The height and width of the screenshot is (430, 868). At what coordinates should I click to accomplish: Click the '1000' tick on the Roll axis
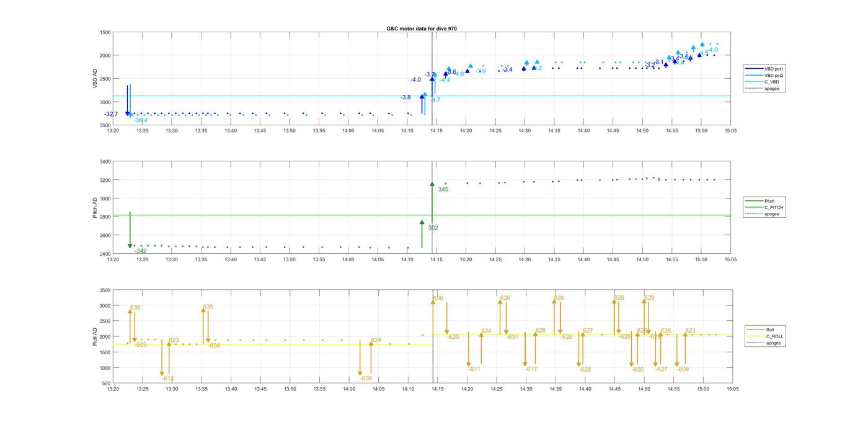[105, 368]
